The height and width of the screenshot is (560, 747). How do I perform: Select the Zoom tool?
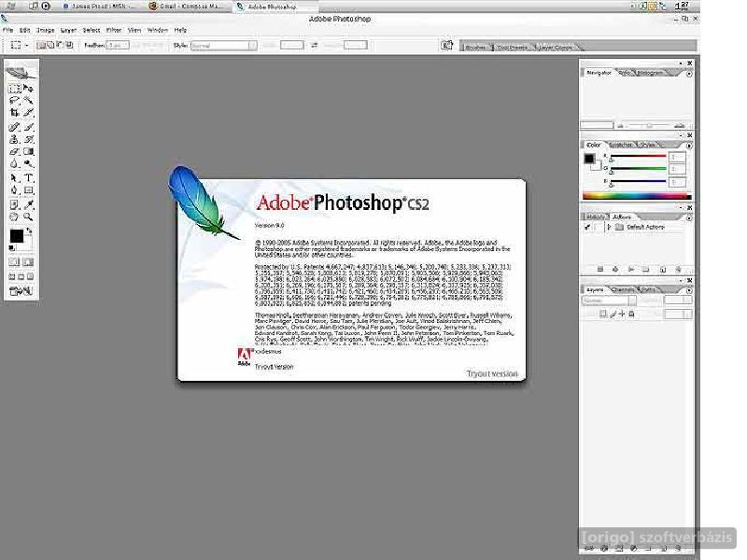point(29,217)
